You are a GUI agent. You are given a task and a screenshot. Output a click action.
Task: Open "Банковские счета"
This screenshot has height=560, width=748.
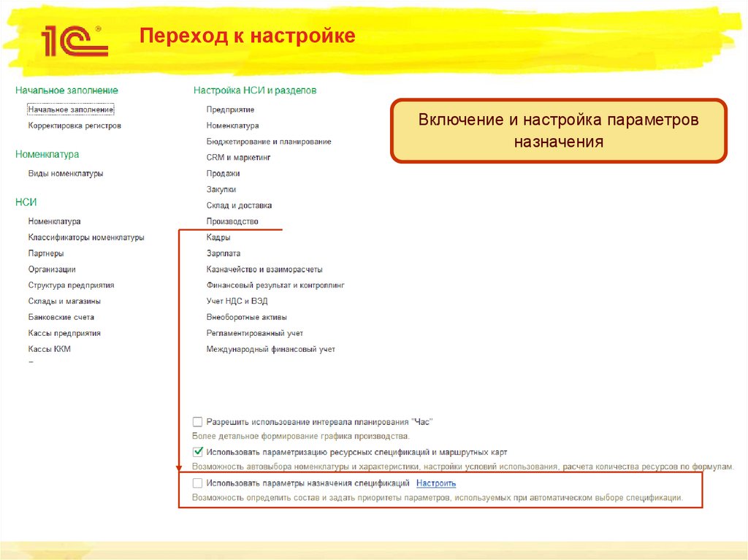(62, 316)
